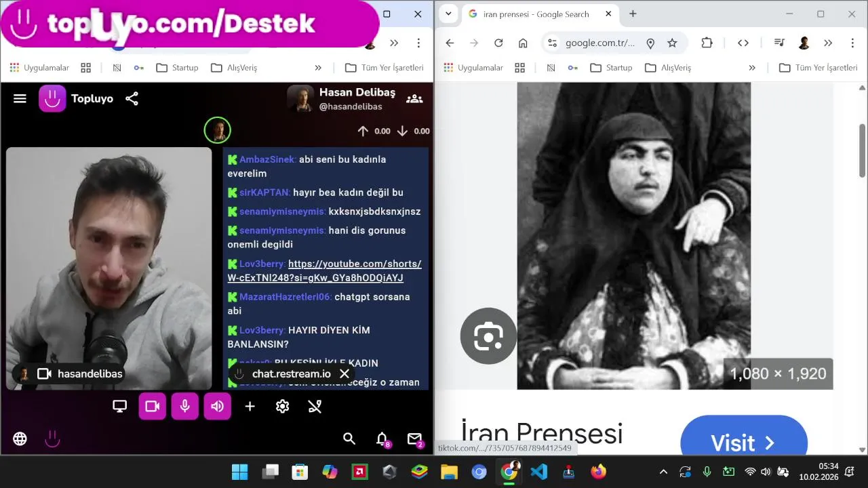
Task: Open Visual Studio Code from taskbar
Action: [539, 472]
